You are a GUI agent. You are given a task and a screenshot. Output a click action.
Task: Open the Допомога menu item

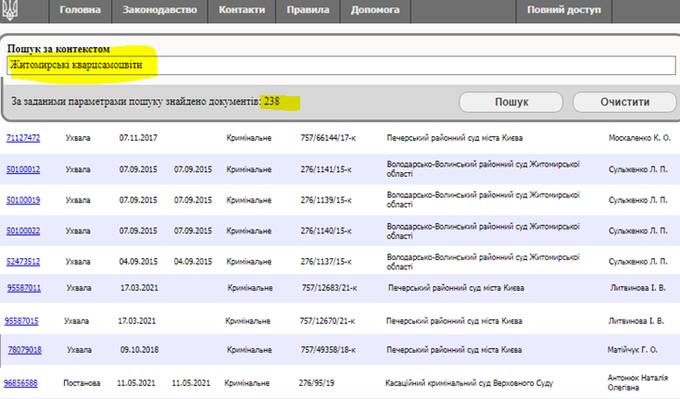pos(375,10)
